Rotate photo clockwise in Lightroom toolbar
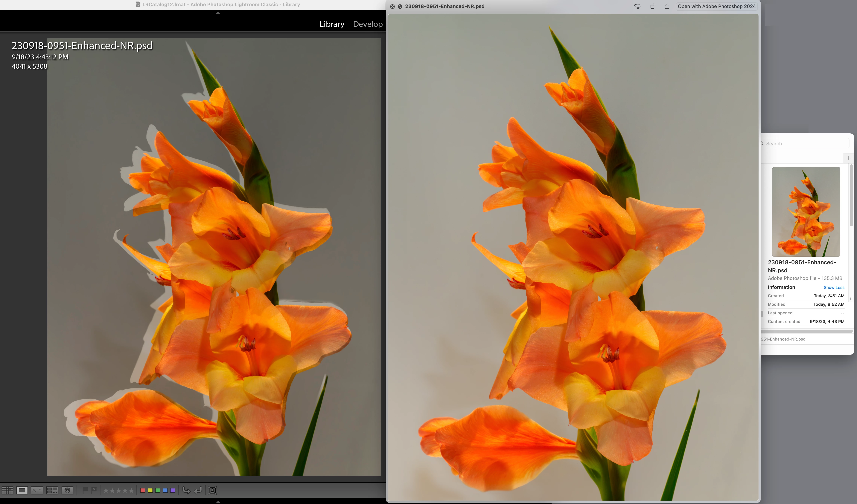This screenshot has width=857, height=504. 198,490
